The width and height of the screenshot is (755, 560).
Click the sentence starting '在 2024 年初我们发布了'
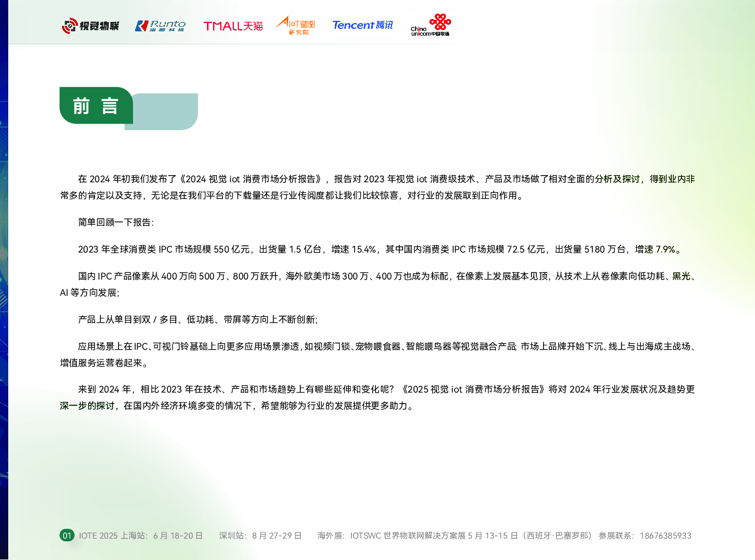coord(386,179)
